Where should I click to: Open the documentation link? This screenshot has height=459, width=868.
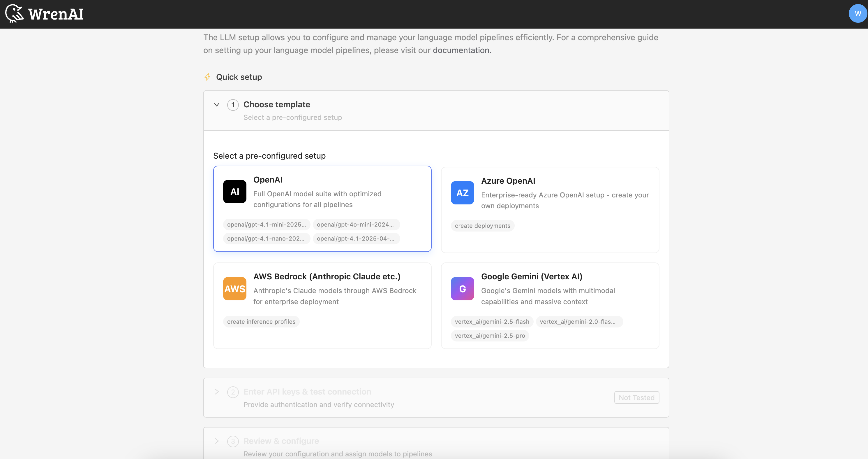coord(462,50)
